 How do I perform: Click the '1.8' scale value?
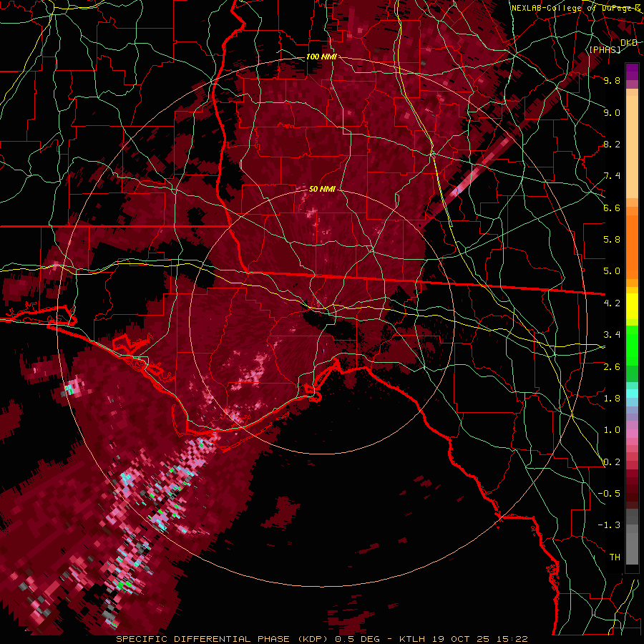click(612, 399)
